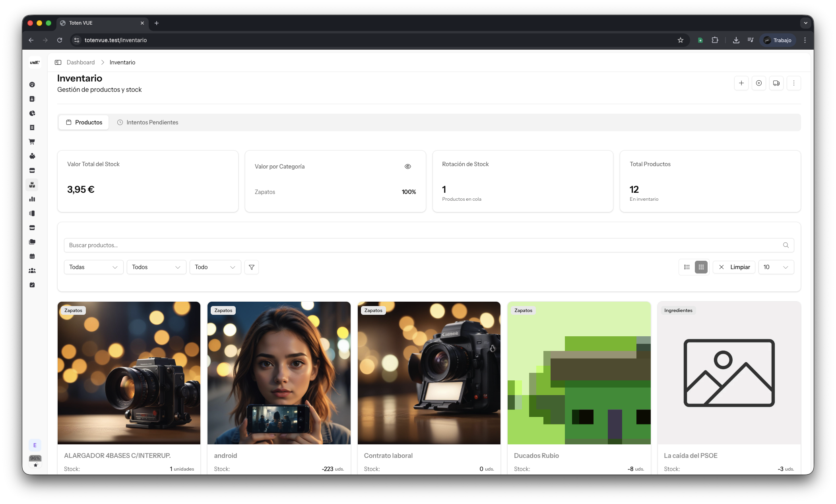The image size is (836, 504).
Task: Click the E user avatar in sidebar
Action: click(35, 445)
